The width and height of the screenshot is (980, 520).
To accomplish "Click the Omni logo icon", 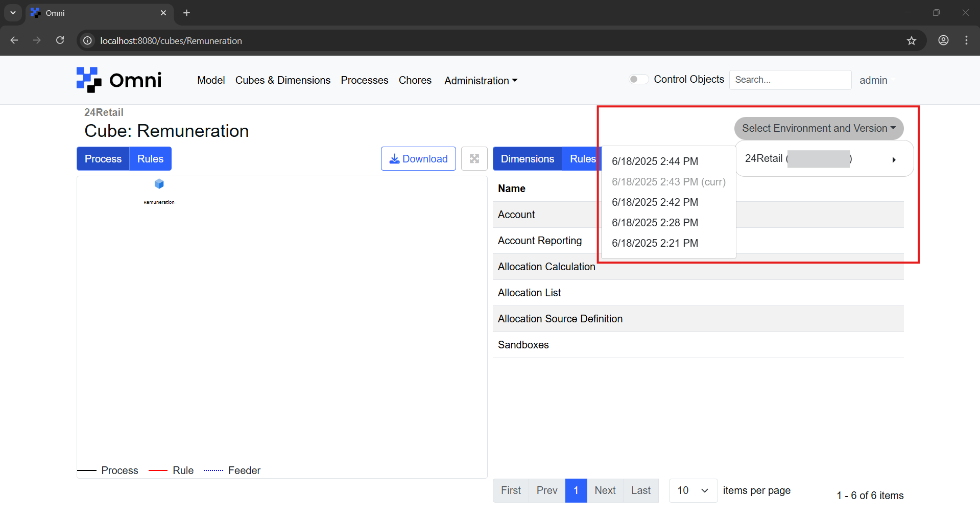I will [89, 80].
